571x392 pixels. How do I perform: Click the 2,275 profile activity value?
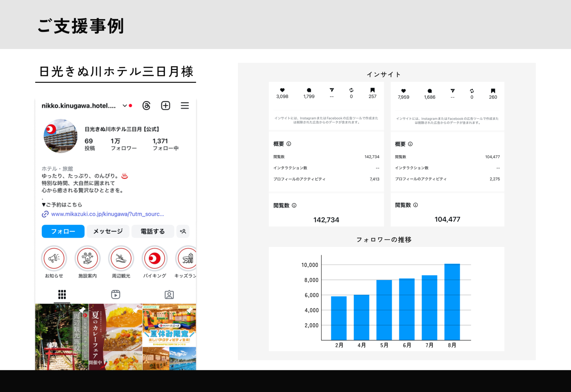coord(495,179)
